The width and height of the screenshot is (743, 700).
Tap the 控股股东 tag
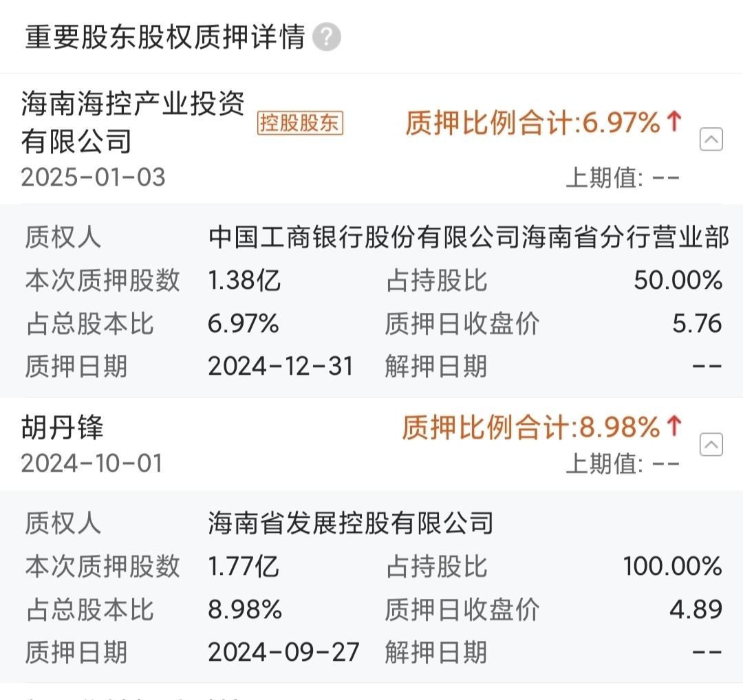click(x=300, y=123)
